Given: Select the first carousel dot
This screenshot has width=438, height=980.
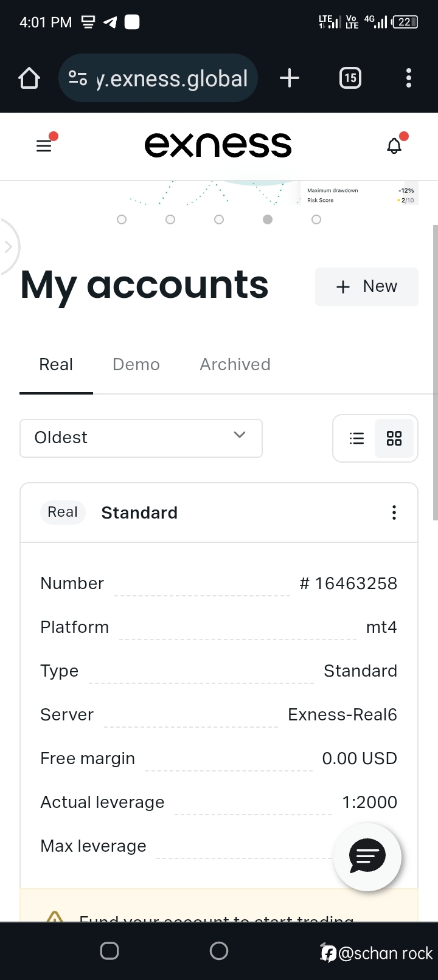Looking at the screenshot, I should pyautogui.click(x=122, y=219).
